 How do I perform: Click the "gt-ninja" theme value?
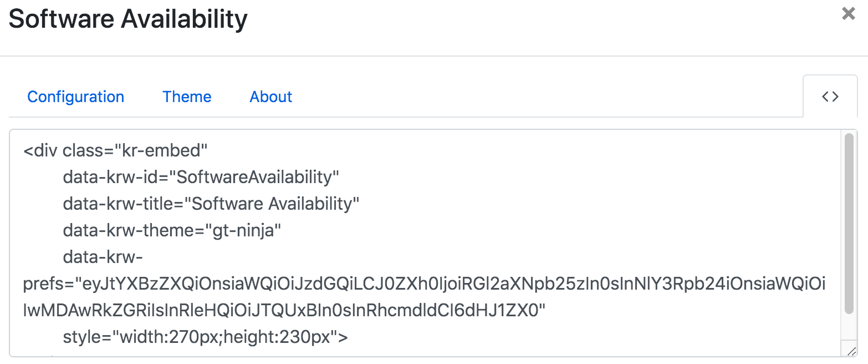coord(243,230)
